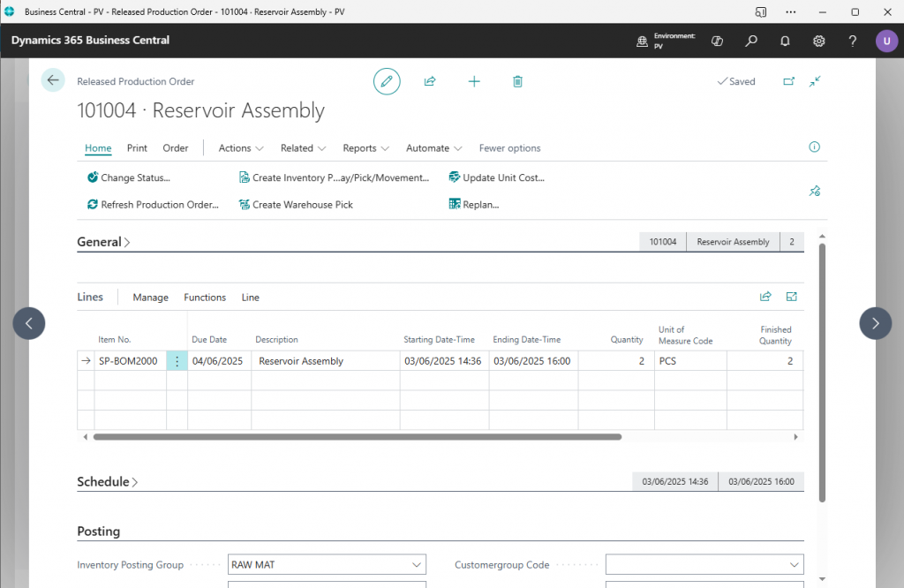Open the Print menu tab
This screenshot has height=588, width=904.
point(137,148)
